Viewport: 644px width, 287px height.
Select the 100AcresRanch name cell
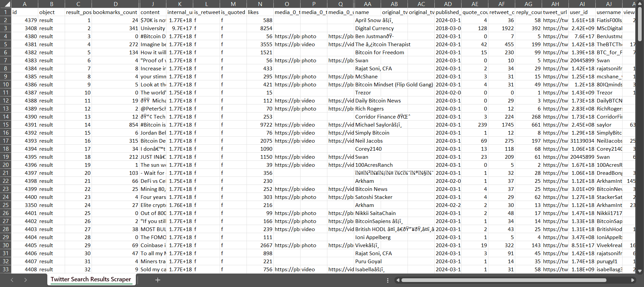pyautogui.click(x=368, y=165)
